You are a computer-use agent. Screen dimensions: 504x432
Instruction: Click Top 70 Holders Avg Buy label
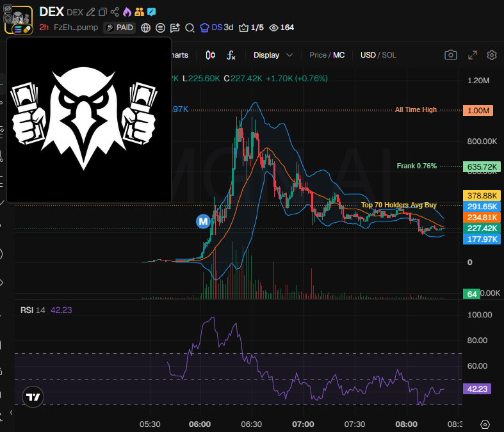398,205
